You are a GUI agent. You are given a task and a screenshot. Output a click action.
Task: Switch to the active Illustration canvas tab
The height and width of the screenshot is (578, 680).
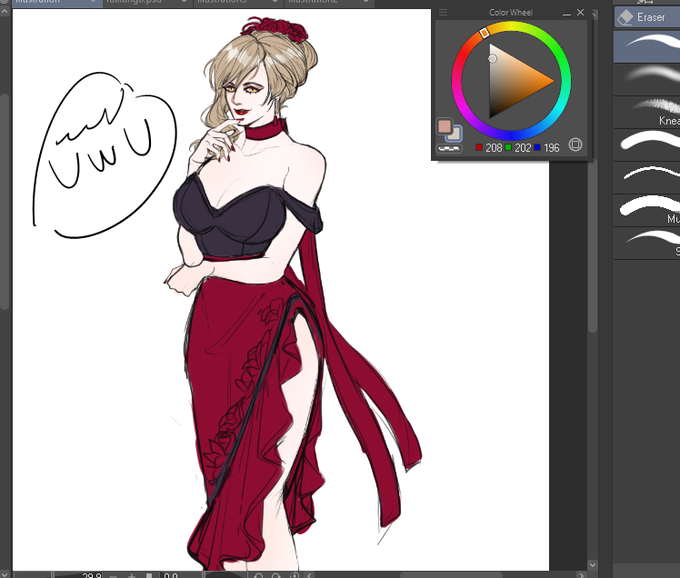pyautogui.click(x=57, y=2)
